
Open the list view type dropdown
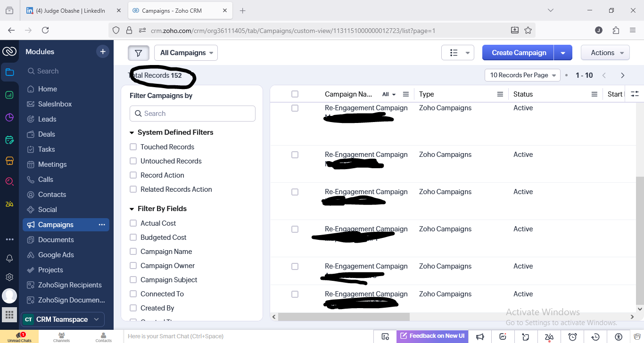pos(458,53)
